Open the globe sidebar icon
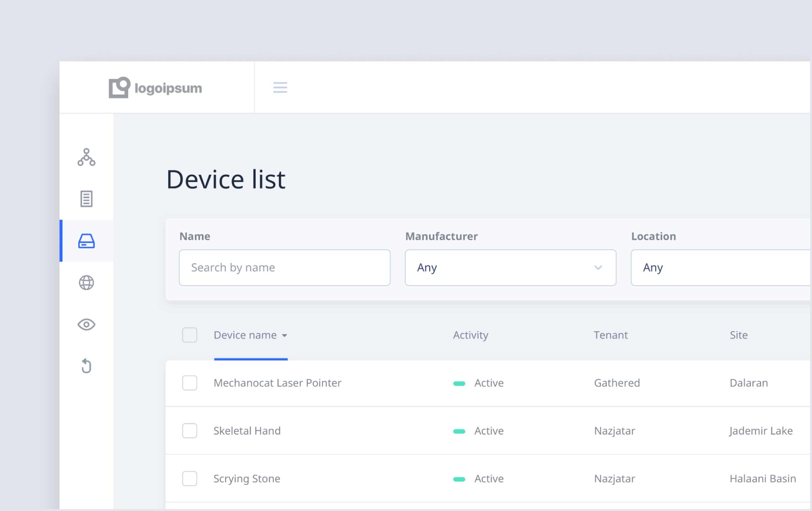The image size is (812, 511). tap(86, 282)
